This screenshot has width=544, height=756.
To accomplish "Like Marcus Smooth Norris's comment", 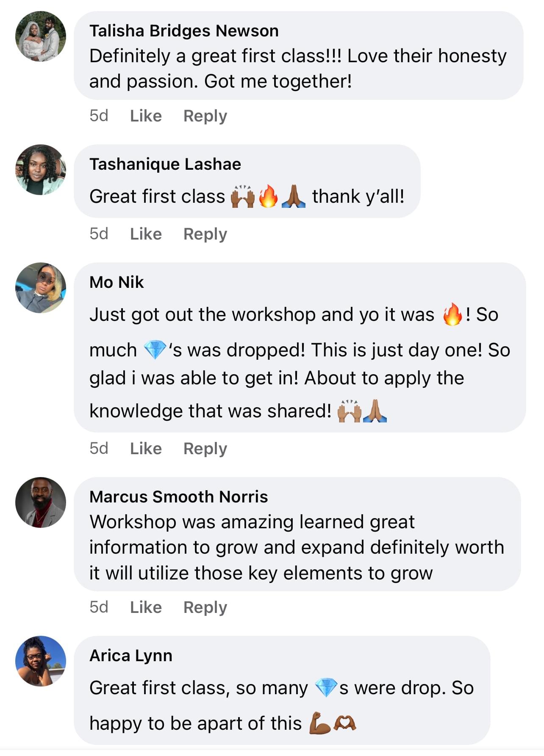I will pos(146,607).
